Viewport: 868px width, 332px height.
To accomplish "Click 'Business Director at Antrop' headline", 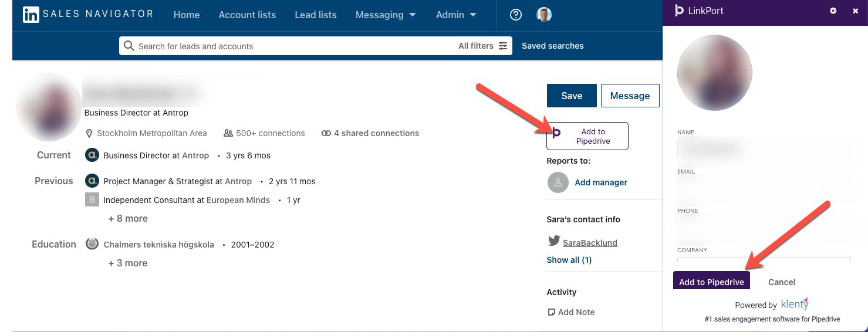I will 136,112.
